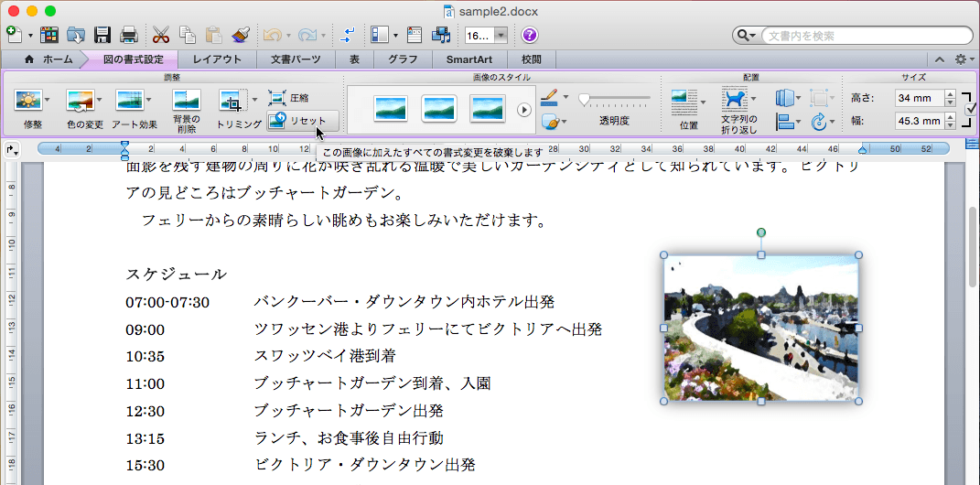Apply the third picture style thumbnail

pos(488,109)
